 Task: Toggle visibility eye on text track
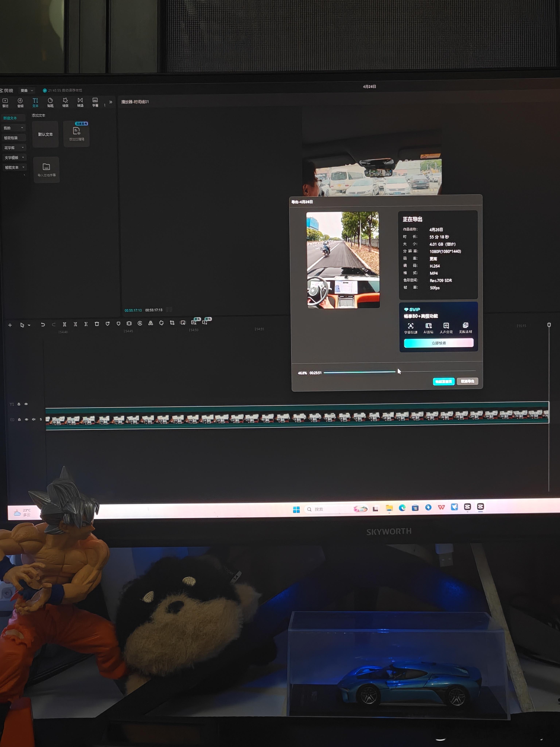coord(26,404)
